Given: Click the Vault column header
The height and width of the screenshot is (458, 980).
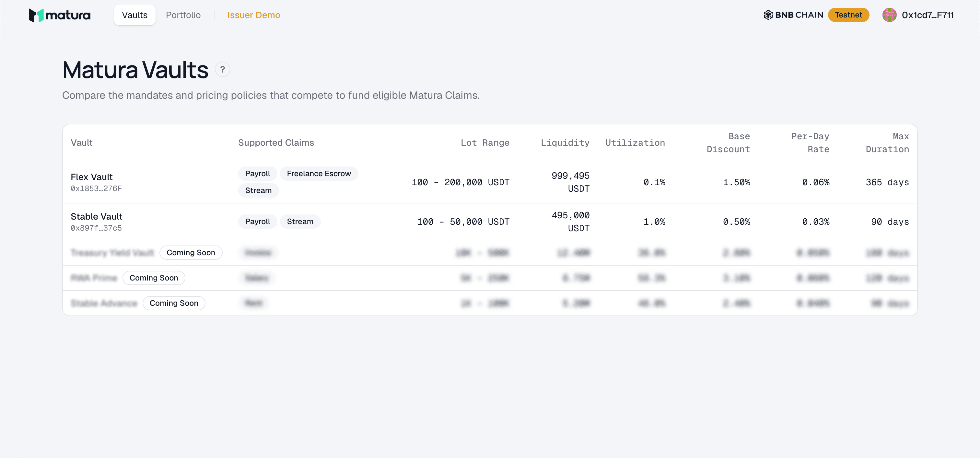Looking at the screenshot, I should (81, 143).
